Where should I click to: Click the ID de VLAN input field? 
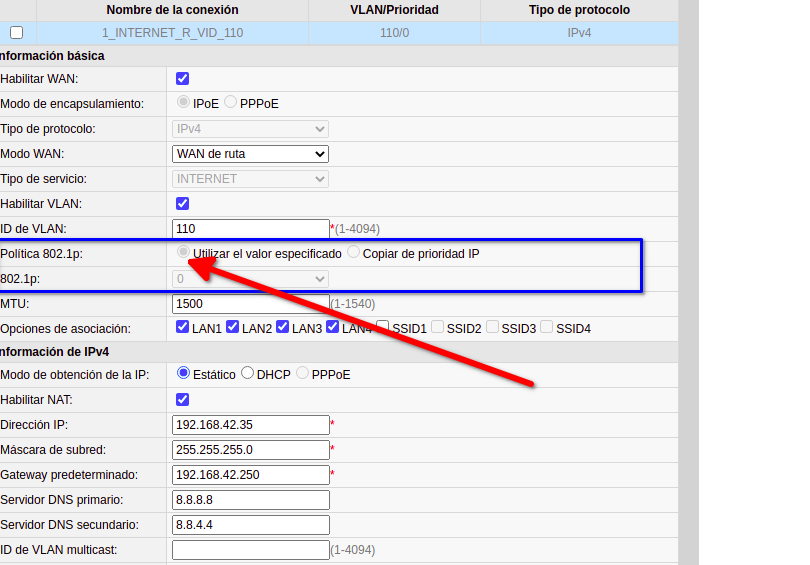(250, 228)
